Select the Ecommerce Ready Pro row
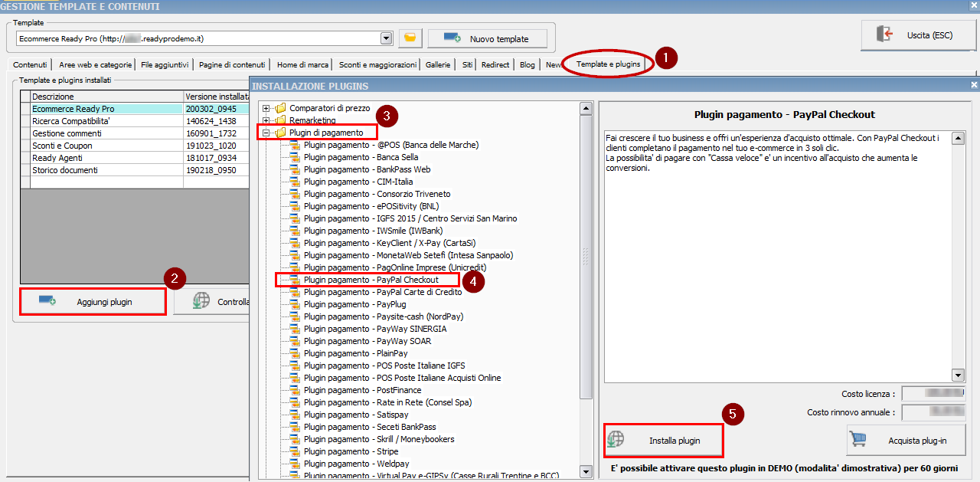The width and height of the screenshot is (980, 482). pyautogui.click(x=135, y=109)
